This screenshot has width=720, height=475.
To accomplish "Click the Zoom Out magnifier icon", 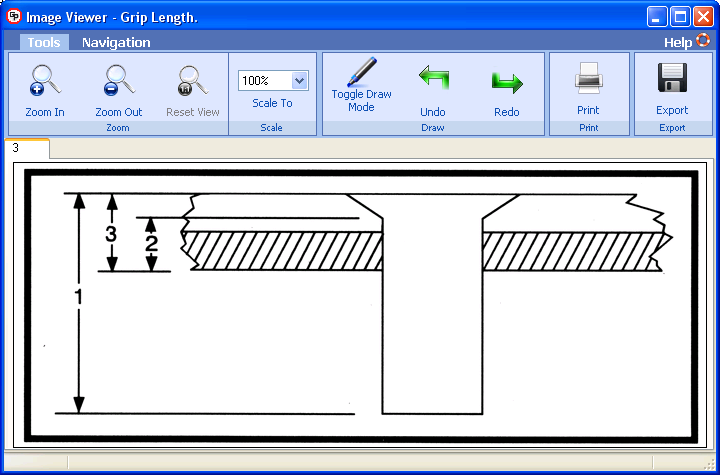I will point(118,80).
